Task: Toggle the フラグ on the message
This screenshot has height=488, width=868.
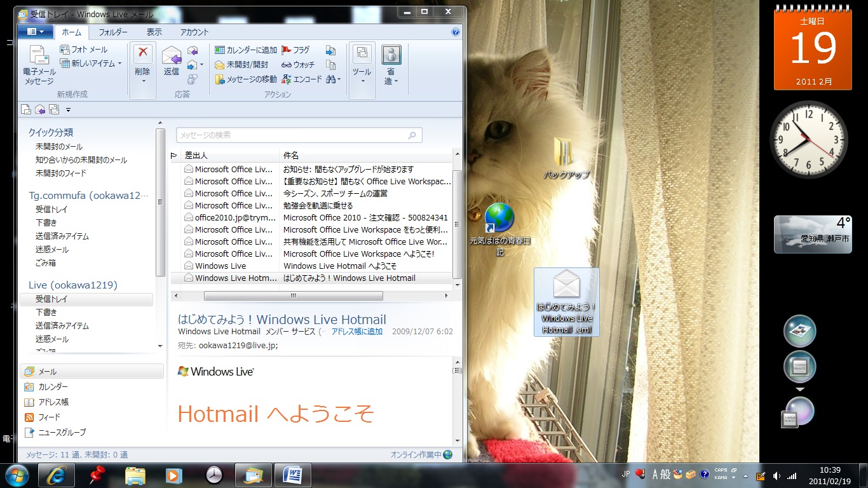Action: point(295,50)
